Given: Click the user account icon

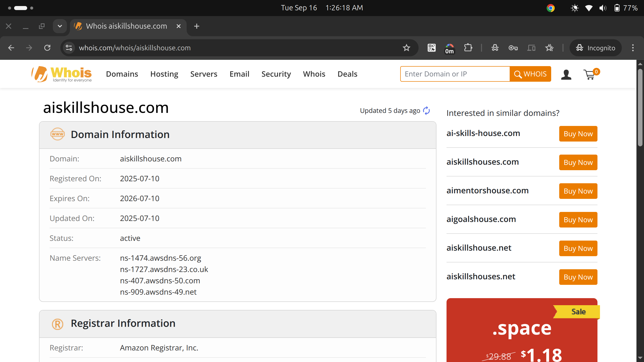Looking at the screenshot, I should (x=566, y=74).
